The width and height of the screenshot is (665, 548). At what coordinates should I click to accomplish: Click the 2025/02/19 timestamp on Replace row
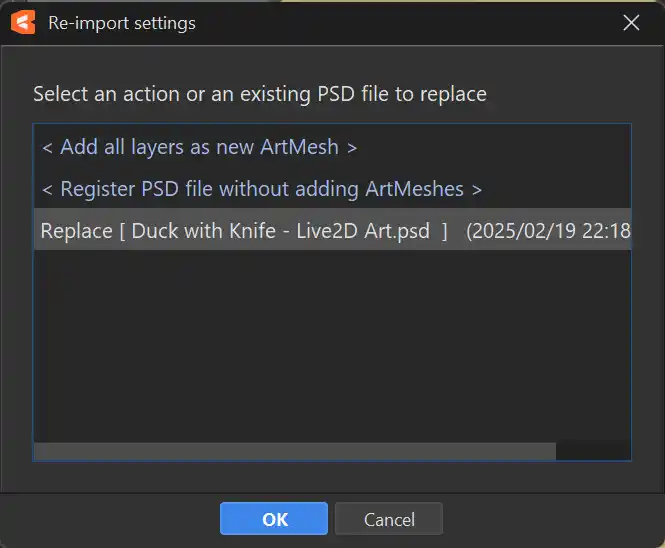point(548,230)
